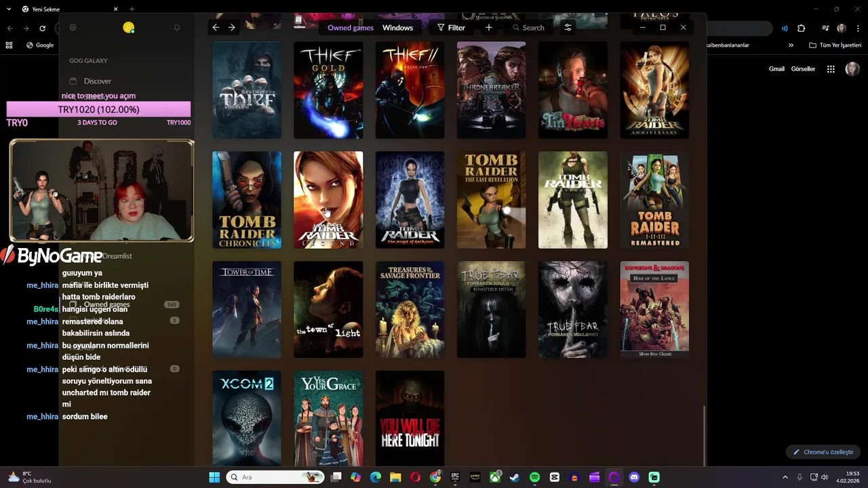The height and width of the screenshot is (488, 868).
Task: Open GOG Galaxy taskbar icon
Action: click(x=614, y=477)
